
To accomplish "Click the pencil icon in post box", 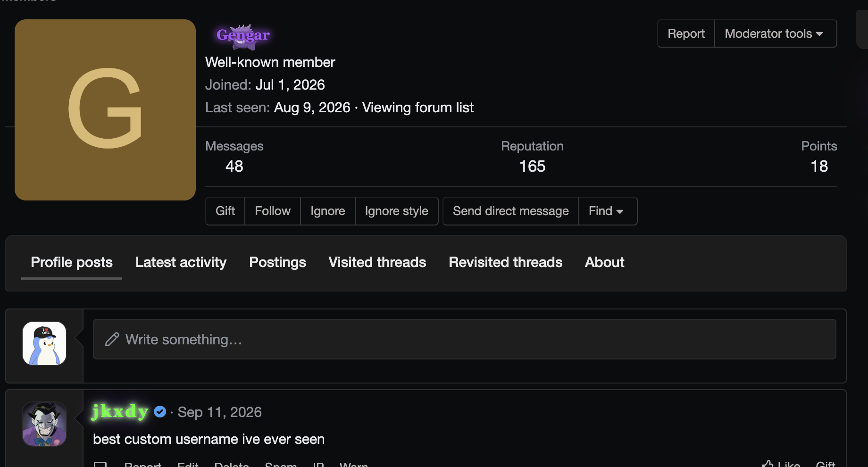I will point(112,340).
